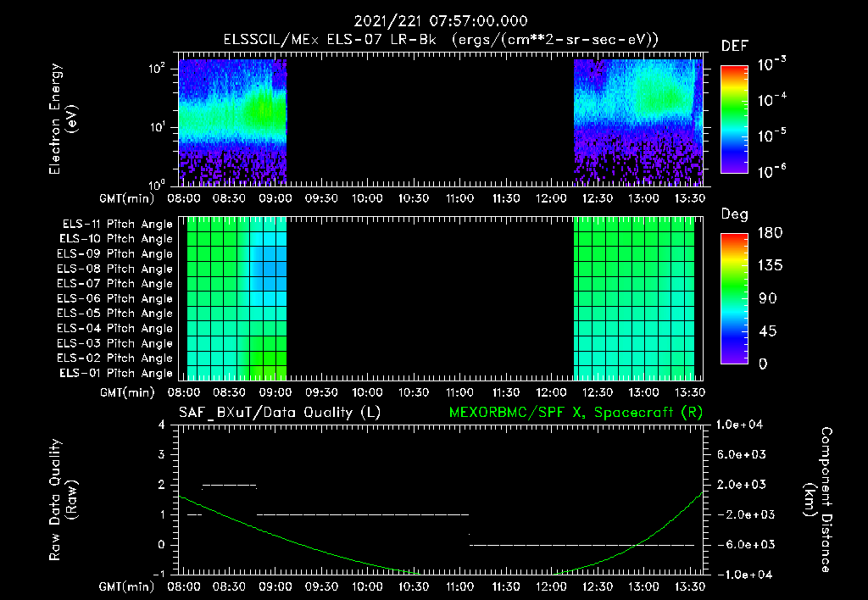
Task: Click the 10^-4 value on DEF scale
Action: 771,100
